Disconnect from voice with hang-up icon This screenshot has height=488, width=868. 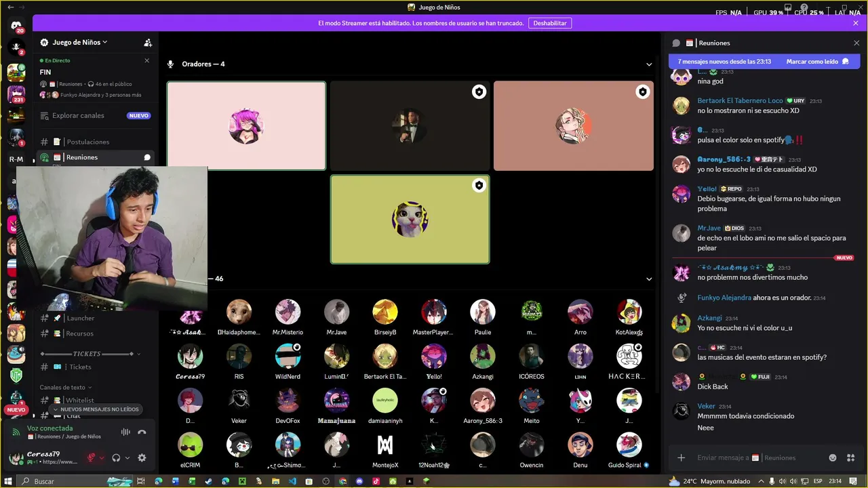pyautogui.click(x=142, y=432)
